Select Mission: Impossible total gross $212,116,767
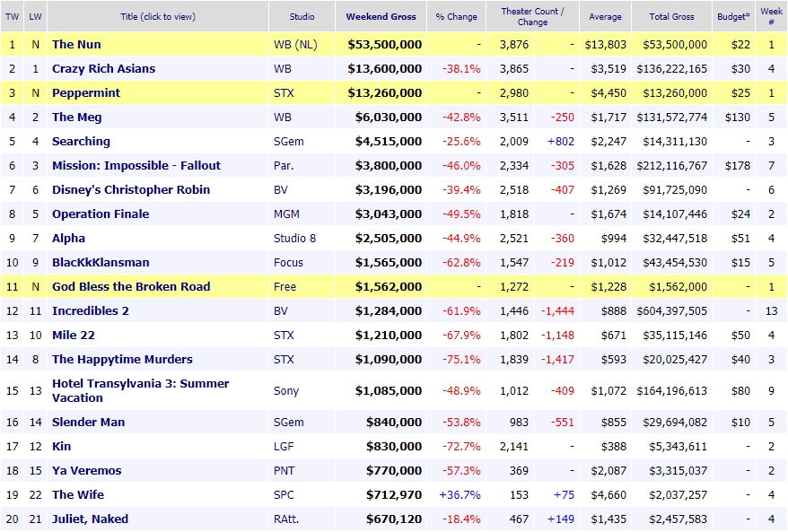Image resolution: width=788 pixels, height=532 pixels. coord(672,165)
